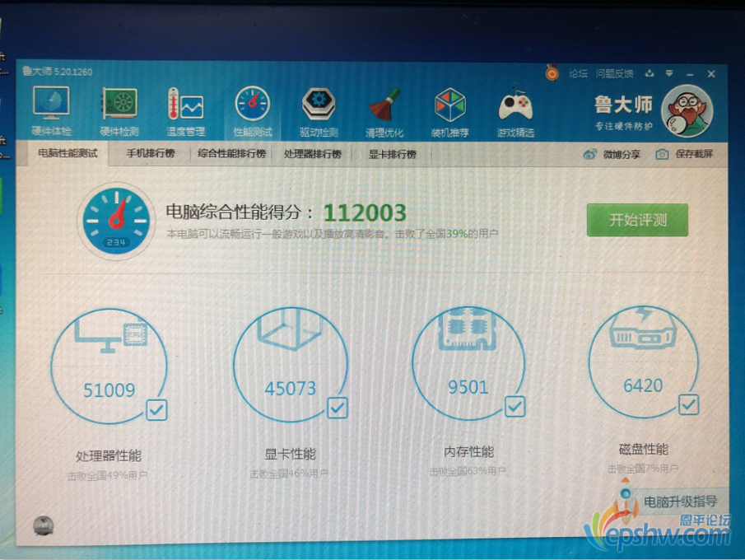Open the 问题反馈 feedback link
Screen dimensions: 745x560
614,73
